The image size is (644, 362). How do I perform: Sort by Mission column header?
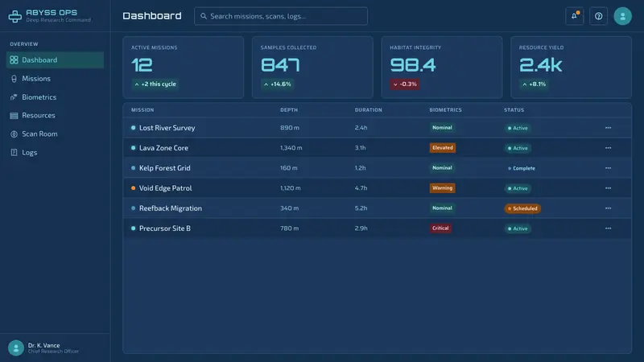142,110
